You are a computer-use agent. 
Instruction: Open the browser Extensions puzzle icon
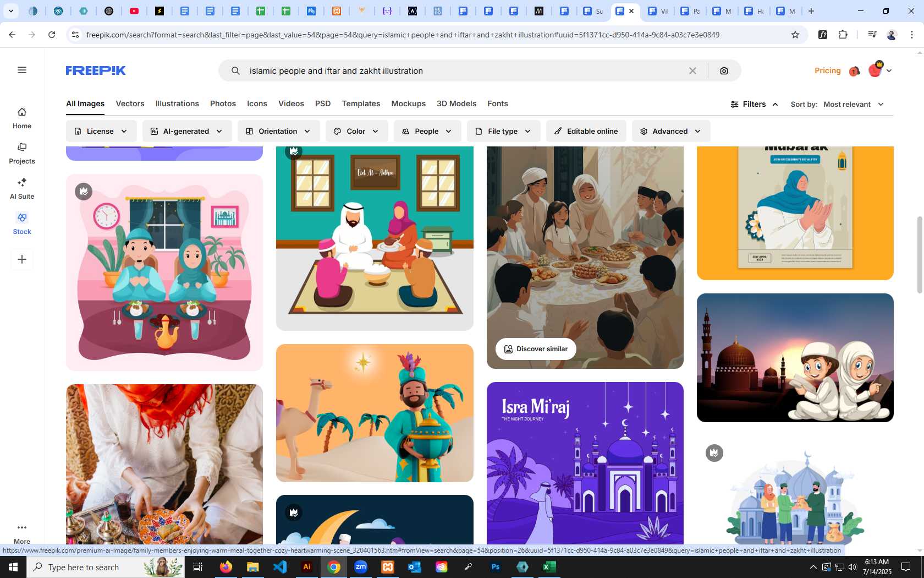click(843, 35)
